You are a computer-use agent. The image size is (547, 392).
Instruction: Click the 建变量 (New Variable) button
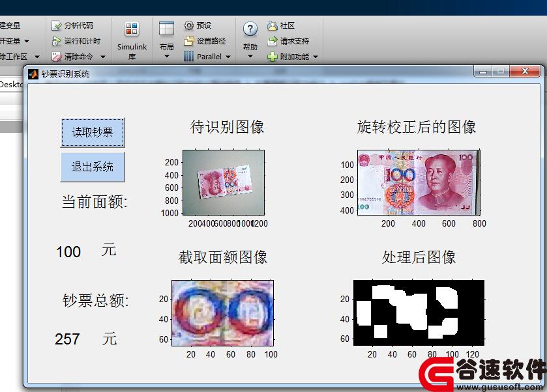tap(10, 25)
